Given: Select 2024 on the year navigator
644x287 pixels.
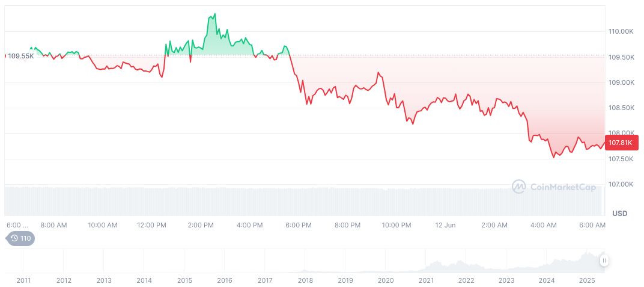Looking at the screenshot, I should click(547, 280).
